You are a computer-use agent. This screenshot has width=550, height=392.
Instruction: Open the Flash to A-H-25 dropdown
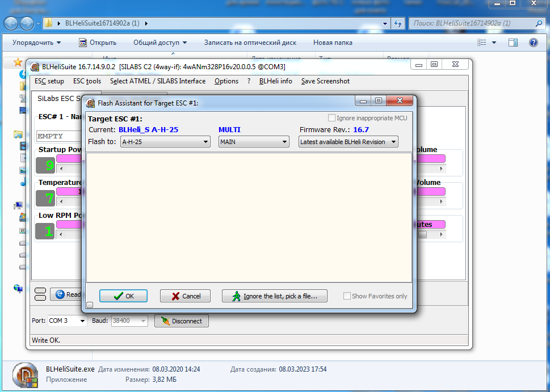165,142
